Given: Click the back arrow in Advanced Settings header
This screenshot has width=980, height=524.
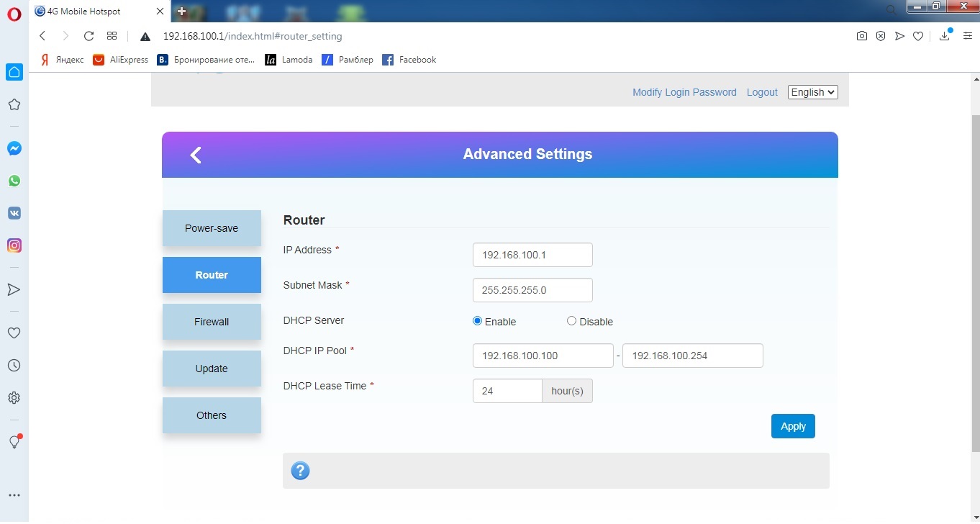Looking at the screenshot, I should click(196, 155).
